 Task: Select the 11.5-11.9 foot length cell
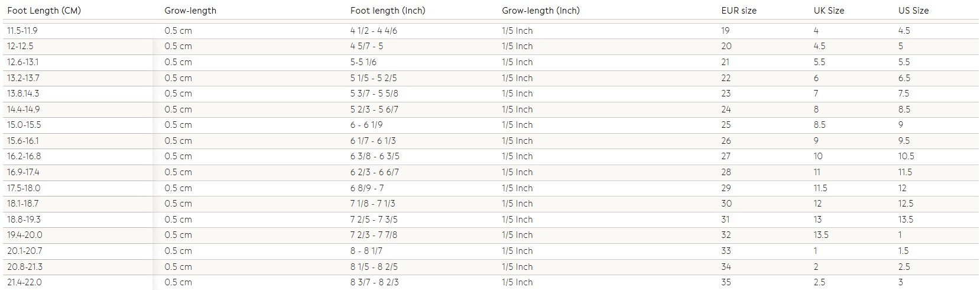22,31
